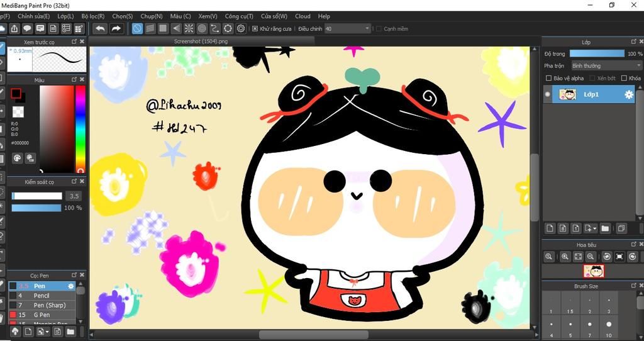This screenshot has height=341, width=644.
Task: Undock the Lớp panel
Action: coord(633,42)
